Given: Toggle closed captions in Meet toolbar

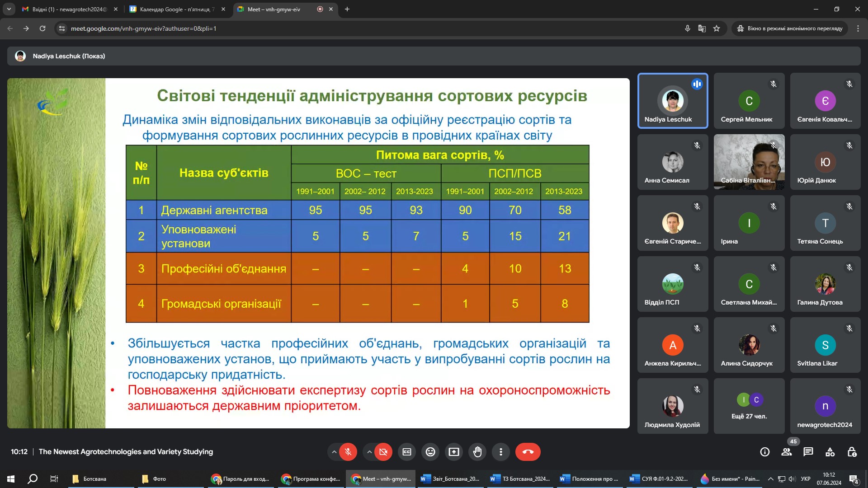Looking at the screenshot, I should pyautogui.click(x=407, y=452).
